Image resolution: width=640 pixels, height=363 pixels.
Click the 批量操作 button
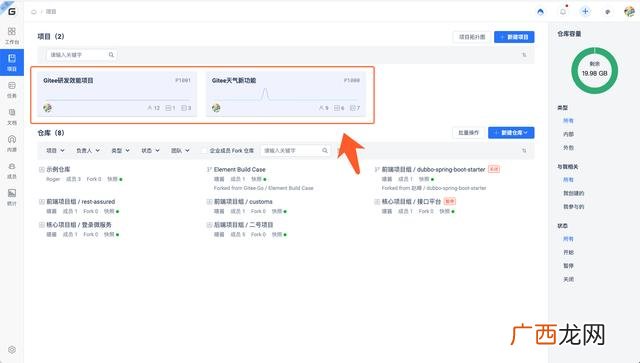[x=469, y=133]
